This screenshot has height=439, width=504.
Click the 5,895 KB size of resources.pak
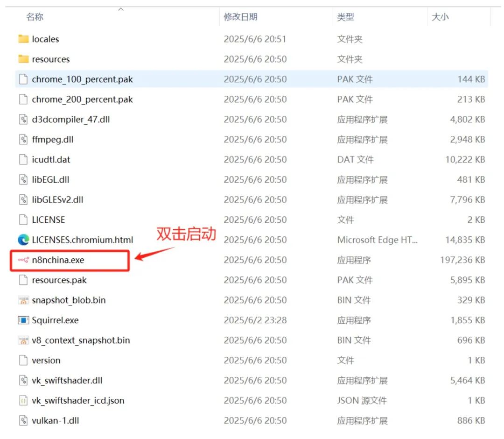click(468, 280)
